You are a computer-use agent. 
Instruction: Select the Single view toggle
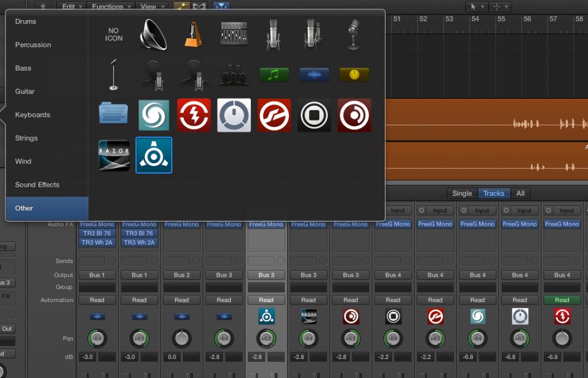(x=462, y=193)
